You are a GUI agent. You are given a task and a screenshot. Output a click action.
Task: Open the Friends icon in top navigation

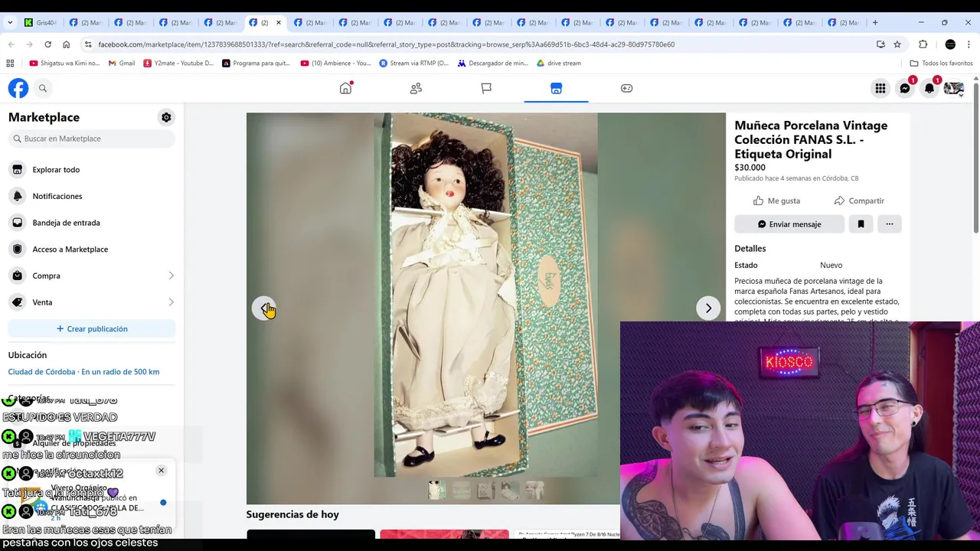click(416, 88)
